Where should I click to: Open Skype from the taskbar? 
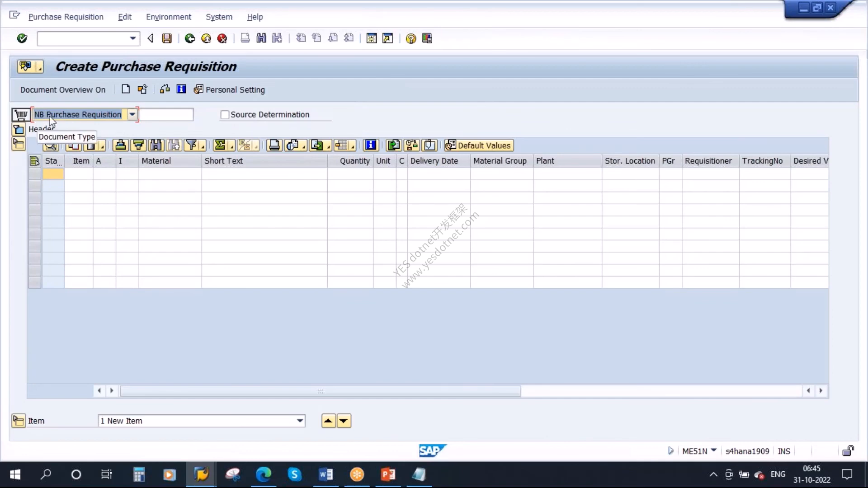294,474
